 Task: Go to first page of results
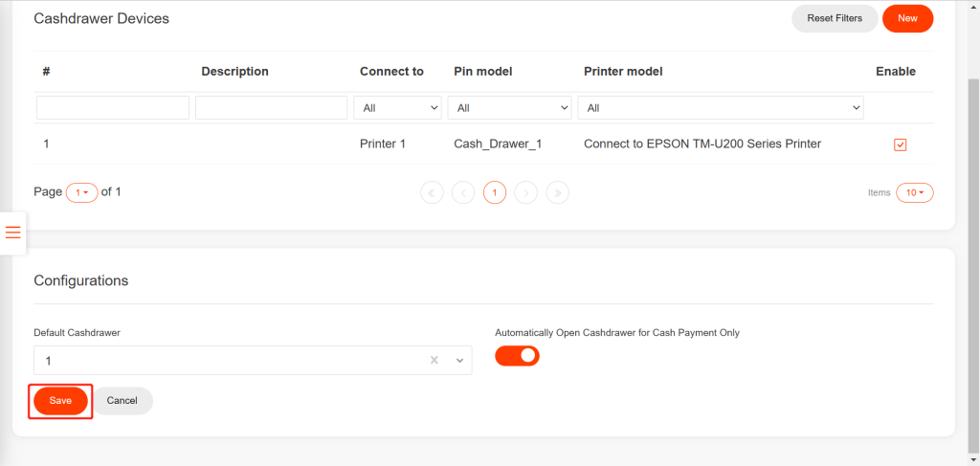432,192
